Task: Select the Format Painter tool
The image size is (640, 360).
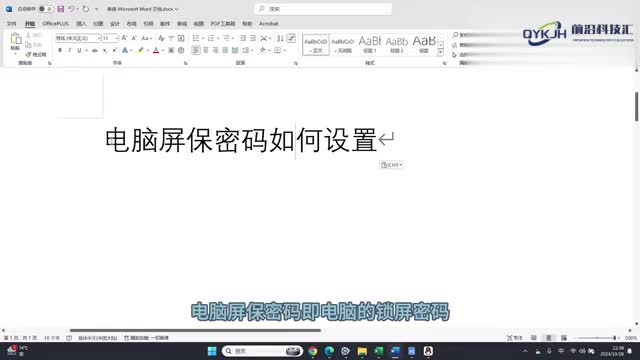Action: (x=36, y=54)
